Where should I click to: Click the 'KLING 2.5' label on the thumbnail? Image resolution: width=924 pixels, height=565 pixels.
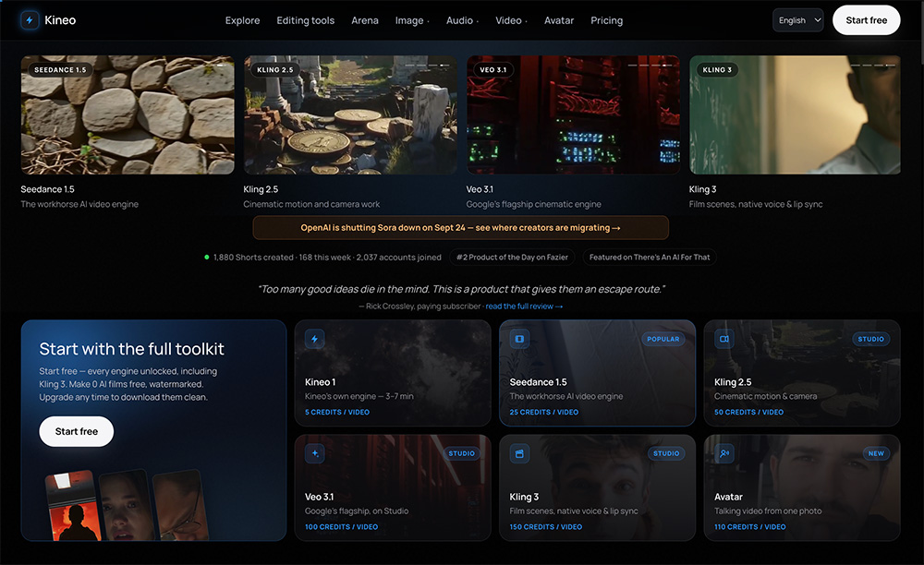tap(275, 70)
